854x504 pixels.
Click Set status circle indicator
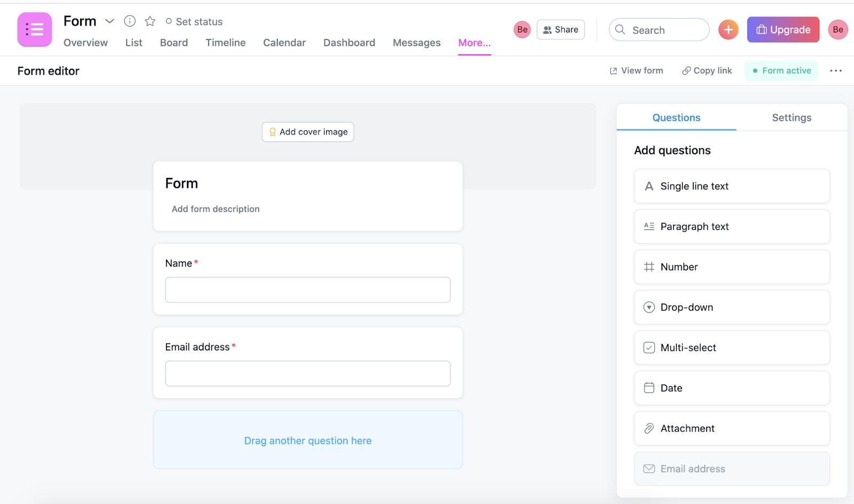(x=169, y=21)
